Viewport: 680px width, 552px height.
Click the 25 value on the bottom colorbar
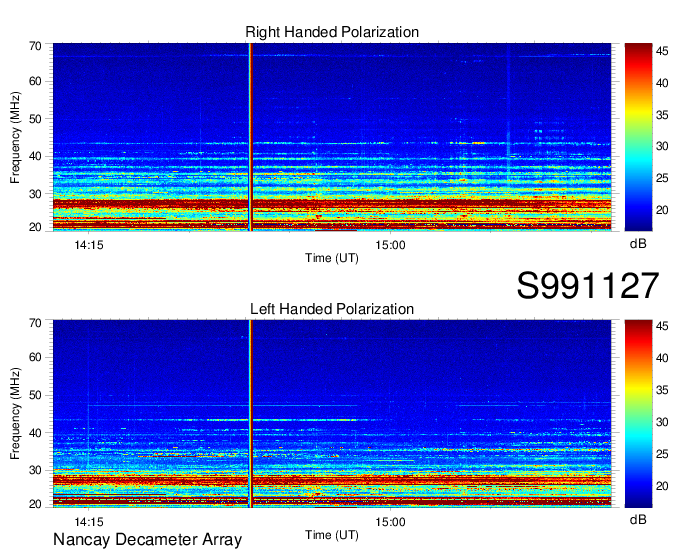662,454
